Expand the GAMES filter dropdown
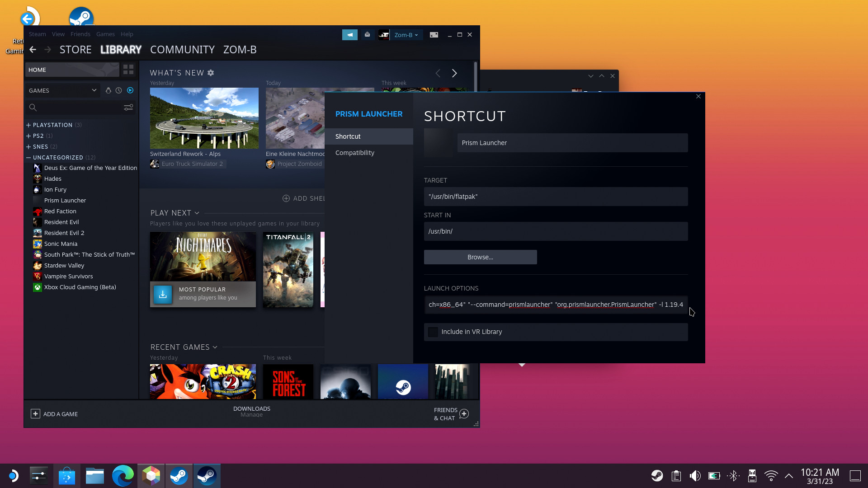The width and height of the screenshot is (868, 488). pyautogui.click(x=94, y=90)
